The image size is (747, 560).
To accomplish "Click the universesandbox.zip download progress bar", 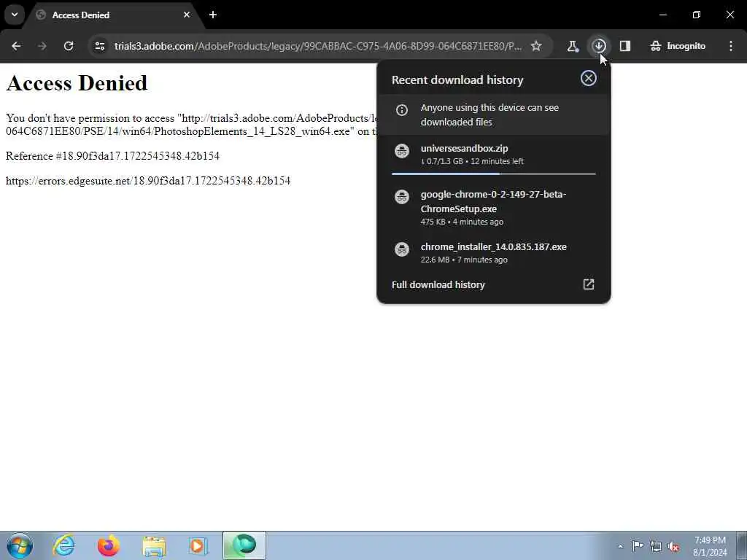I will coord(494,174).
